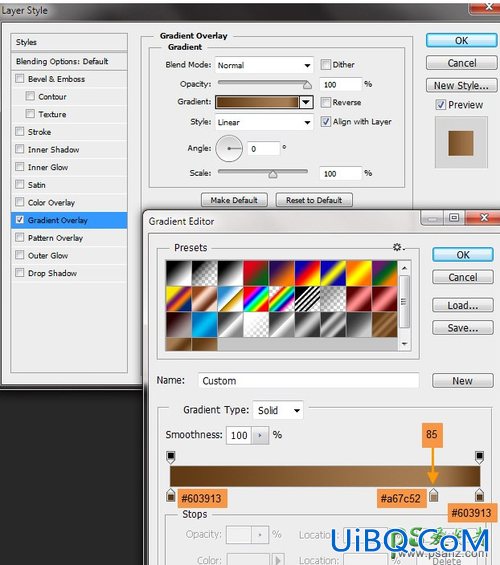Uncheck Align with Layer
500x565 pixels.
point(326,121)
